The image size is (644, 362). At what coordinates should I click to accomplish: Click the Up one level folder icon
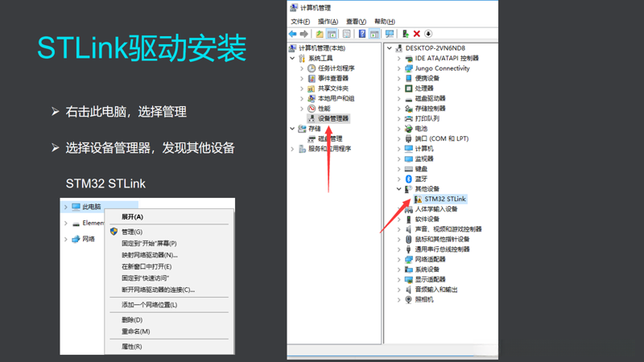pyautogui.click(x=319, y=34)
